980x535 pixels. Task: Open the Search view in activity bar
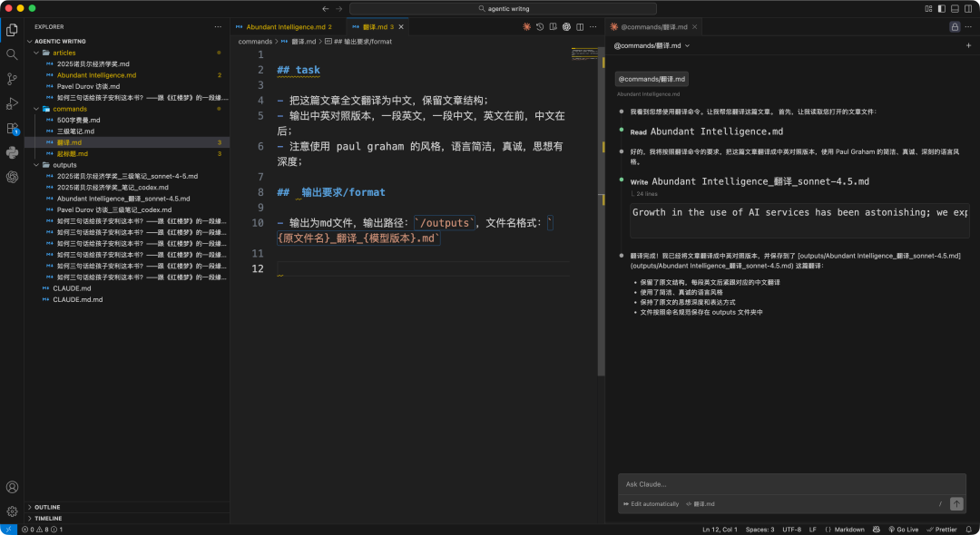point(12,54)
